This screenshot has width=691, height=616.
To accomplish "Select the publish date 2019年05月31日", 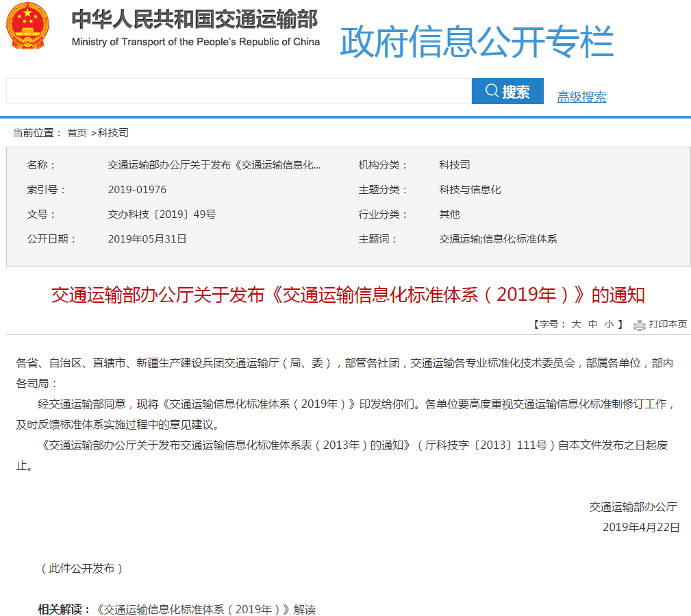I will [x=147, y=239].
